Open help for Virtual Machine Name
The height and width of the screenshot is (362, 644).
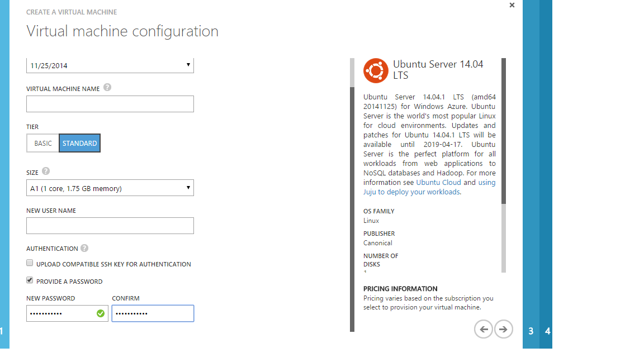click(107, 87)
